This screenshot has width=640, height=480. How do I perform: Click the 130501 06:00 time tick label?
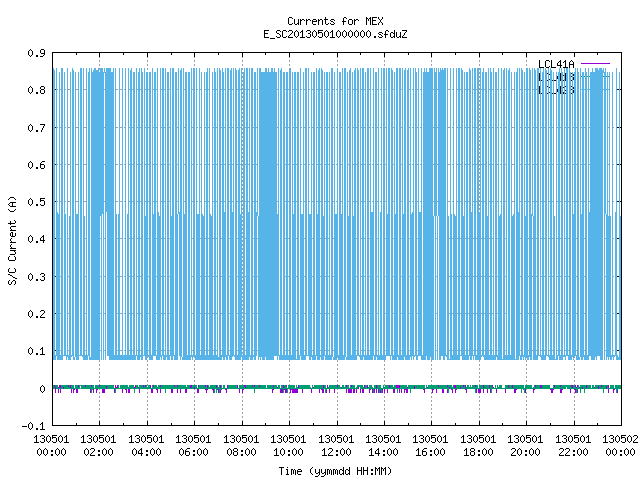(x=193, y=446)
